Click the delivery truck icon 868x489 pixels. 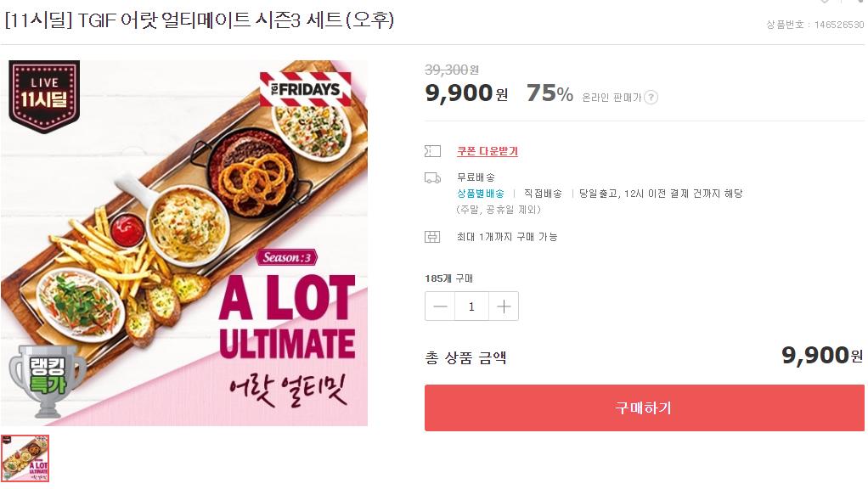[432, 177]
